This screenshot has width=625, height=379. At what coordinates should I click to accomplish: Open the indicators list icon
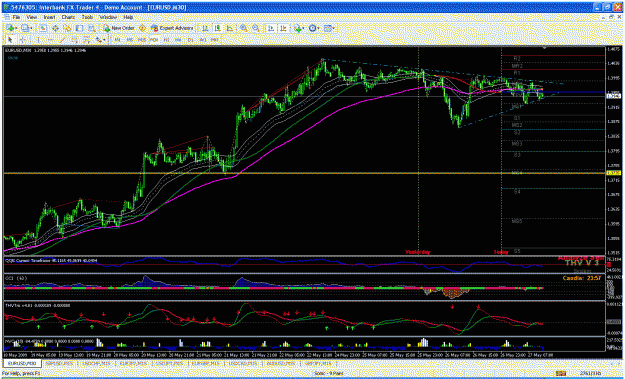[297, 28]
